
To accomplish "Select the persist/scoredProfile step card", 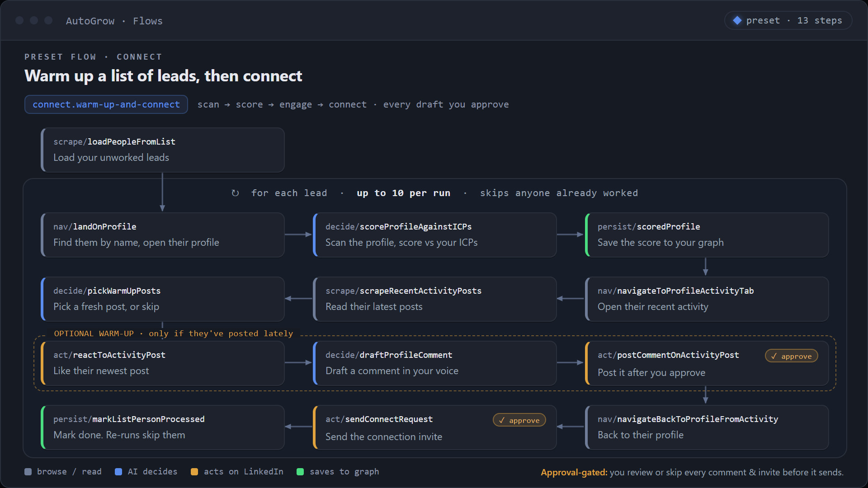I will click(x=707, y=235).
